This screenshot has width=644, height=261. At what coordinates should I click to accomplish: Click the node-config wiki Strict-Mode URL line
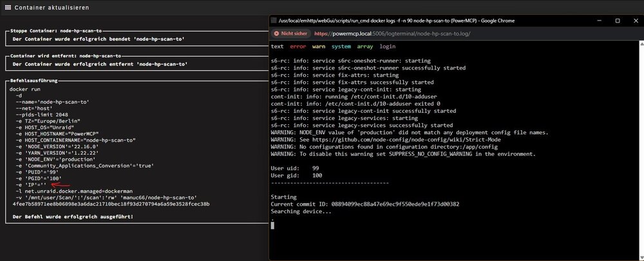tap(386, 140)
